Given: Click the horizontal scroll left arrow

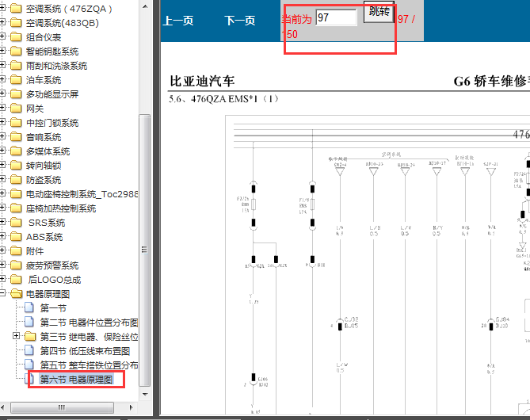Looking at the screenshot, I should click(x=2, y=407).
